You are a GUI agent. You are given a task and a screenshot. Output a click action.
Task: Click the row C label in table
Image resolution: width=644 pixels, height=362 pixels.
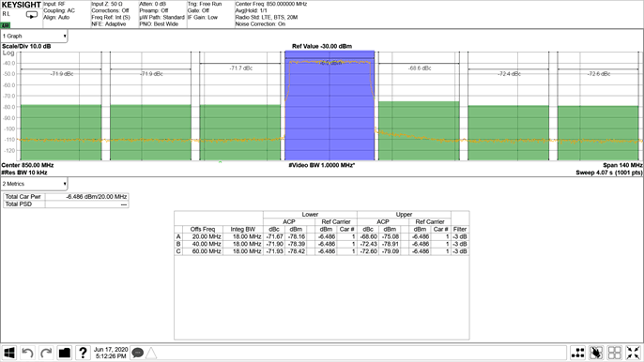pos(178,251)
